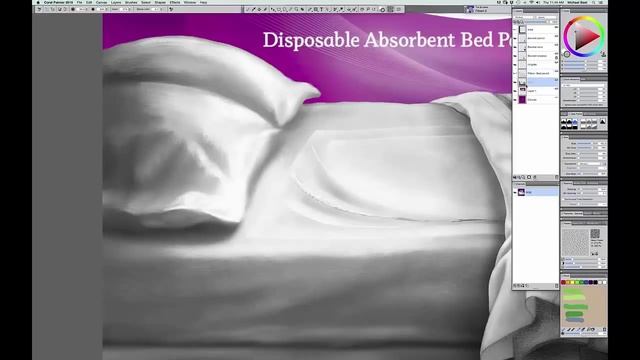Open the Wi-Fi status menu
This screenshot has height=360, width=640.
531,2
